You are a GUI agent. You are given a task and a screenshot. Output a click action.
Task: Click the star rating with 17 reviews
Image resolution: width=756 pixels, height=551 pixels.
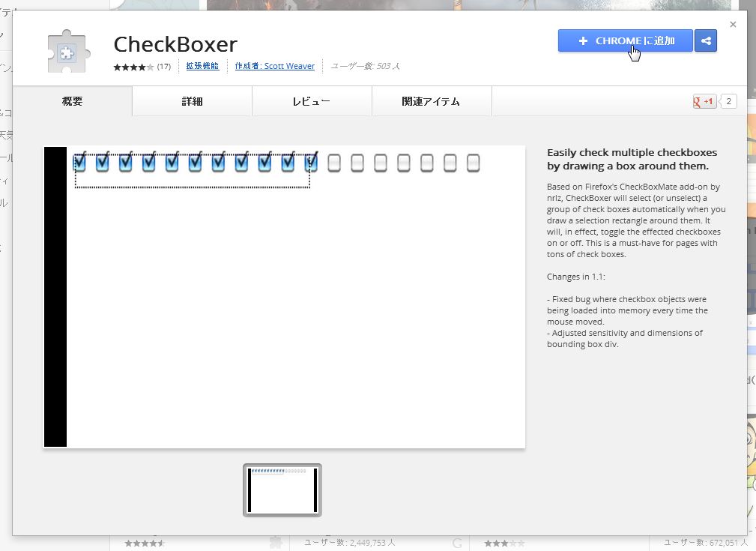[142, 67]
